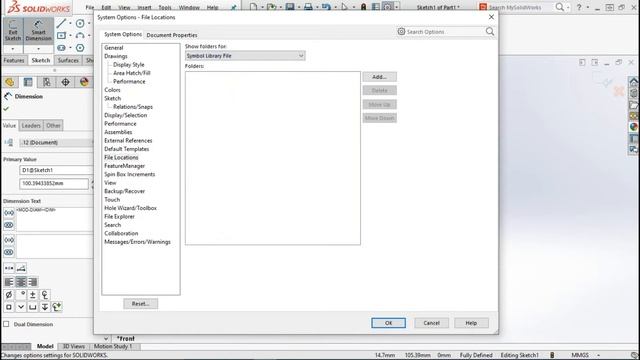Click the Save toolbar icon

(290, 7)
